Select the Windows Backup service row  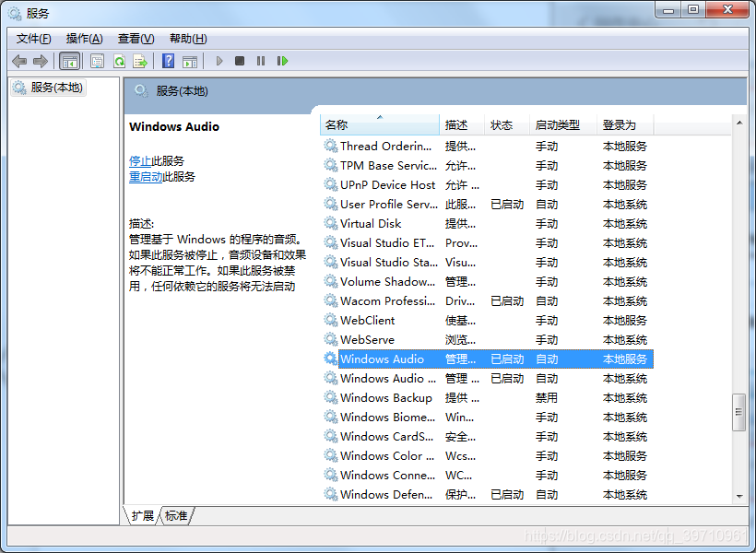pyautogui.click(x=487, y=398)
